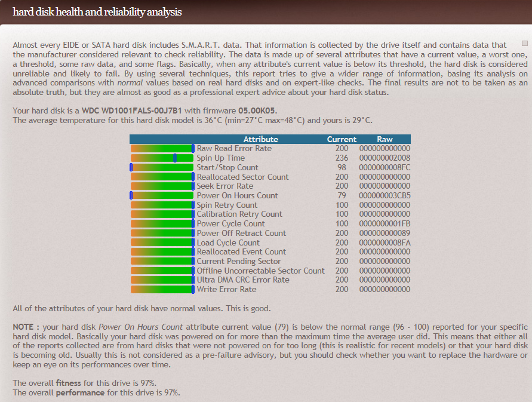Select the Attribute column header
Screen dimensions: 532x402
click(x=260, y=139)
